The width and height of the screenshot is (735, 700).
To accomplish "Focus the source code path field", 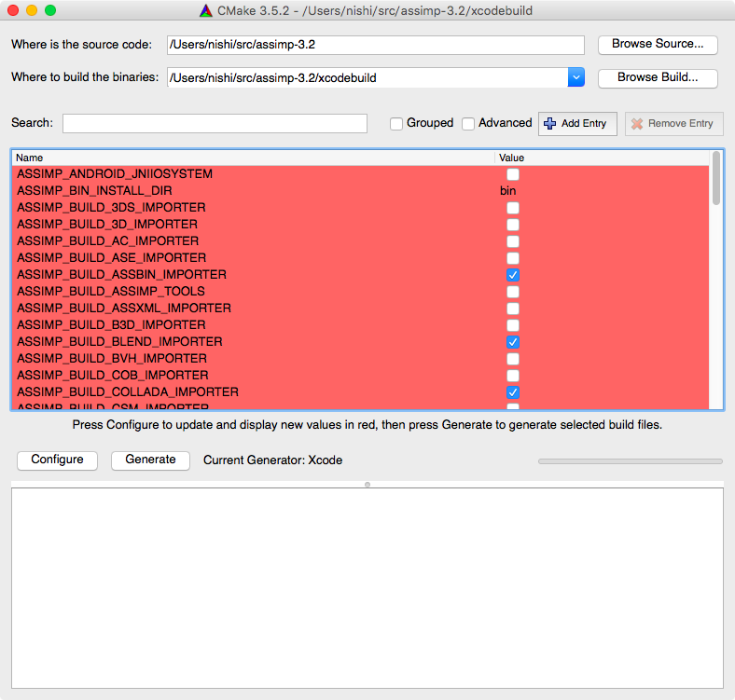I will point(376,45).
